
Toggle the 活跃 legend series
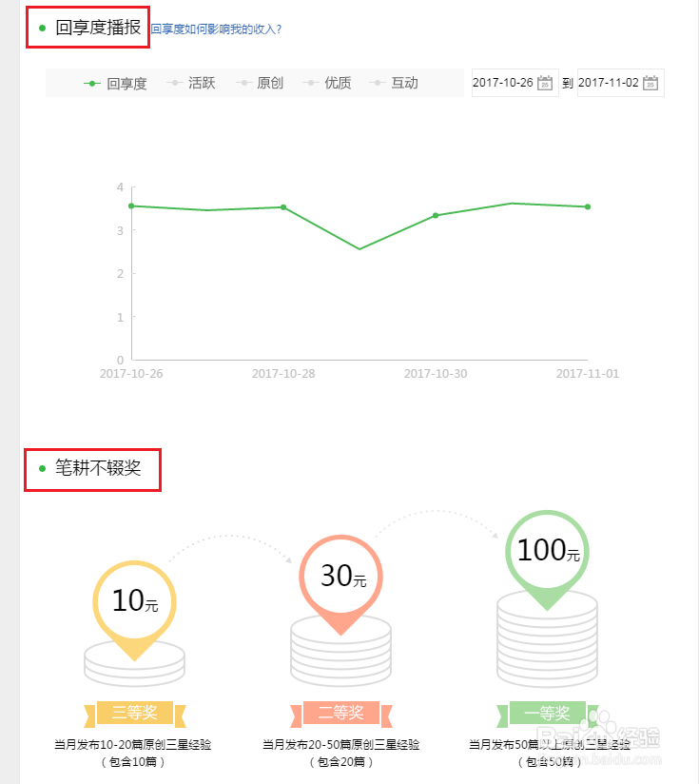tap(191, 83)
